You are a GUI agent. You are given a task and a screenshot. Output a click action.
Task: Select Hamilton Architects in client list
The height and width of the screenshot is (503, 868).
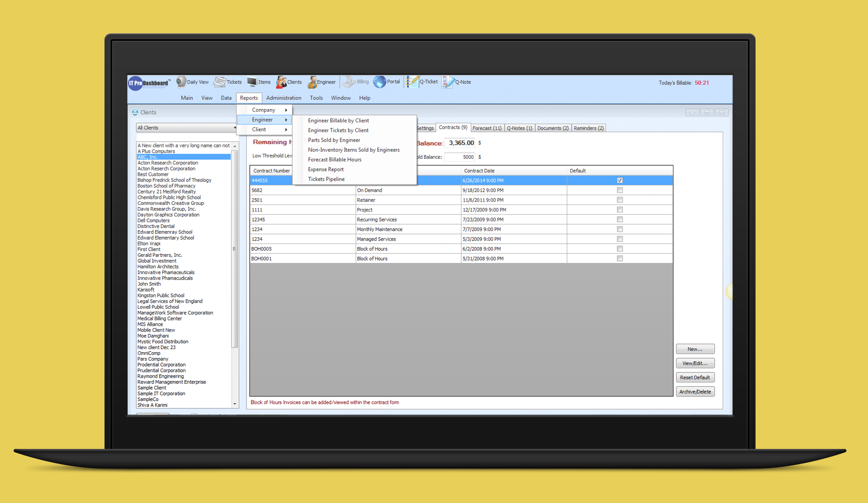tap(158, 267)
